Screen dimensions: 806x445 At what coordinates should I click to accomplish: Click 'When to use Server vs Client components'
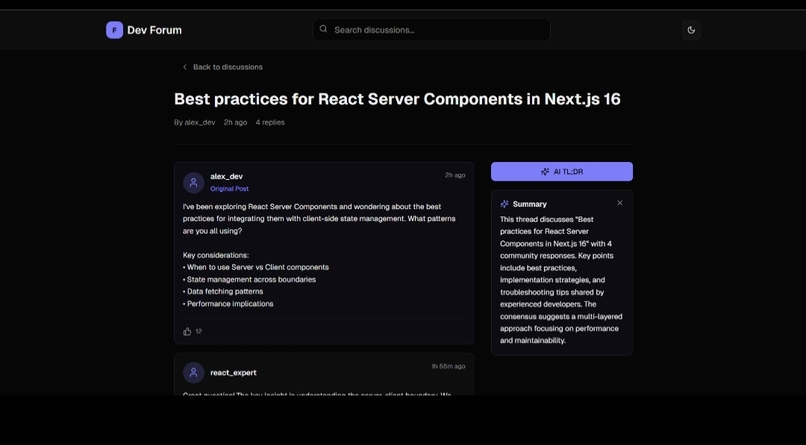coord(256,267)
